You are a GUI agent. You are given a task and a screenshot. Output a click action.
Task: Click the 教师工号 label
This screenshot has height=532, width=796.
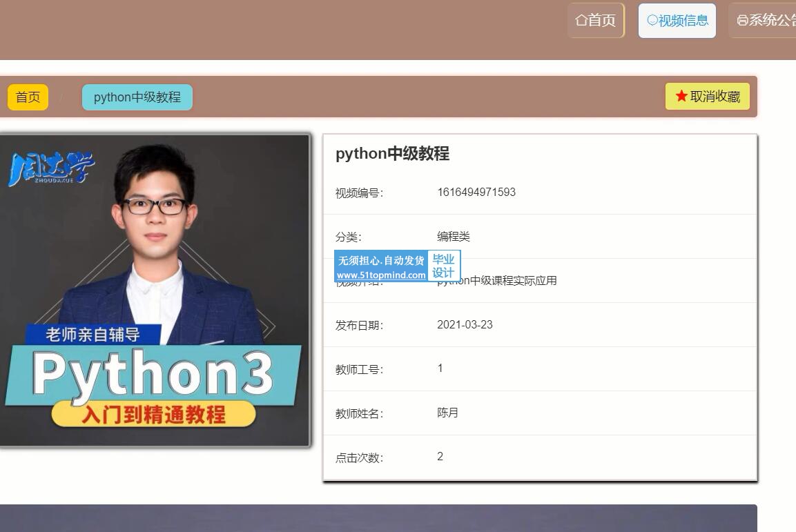359,369
